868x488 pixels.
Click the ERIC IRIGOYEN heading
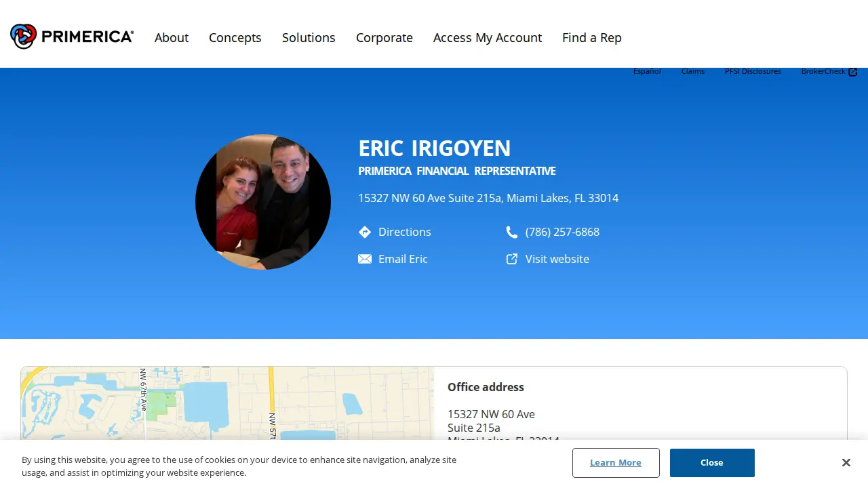tap(435, 148)
